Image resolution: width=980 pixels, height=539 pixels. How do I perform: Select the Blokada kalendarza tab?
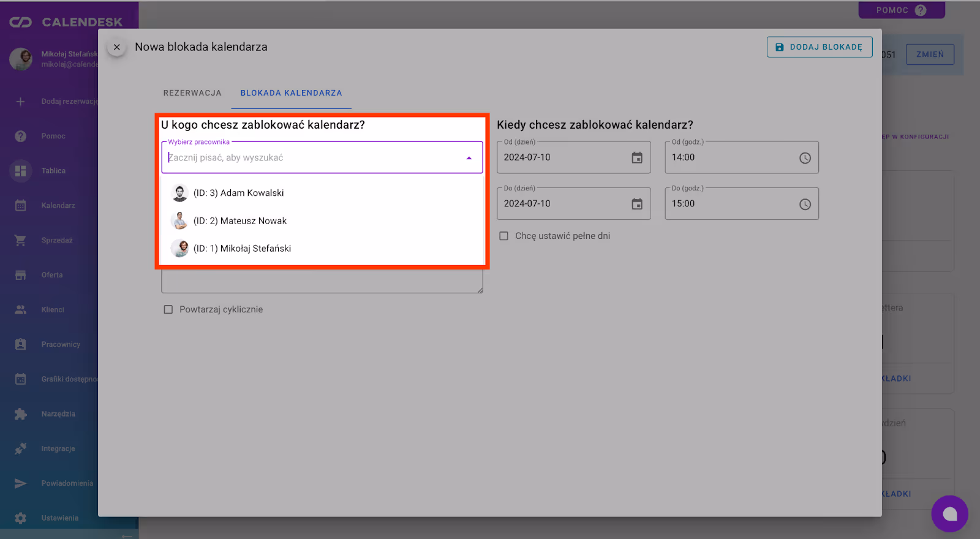(x=291, y=93)
